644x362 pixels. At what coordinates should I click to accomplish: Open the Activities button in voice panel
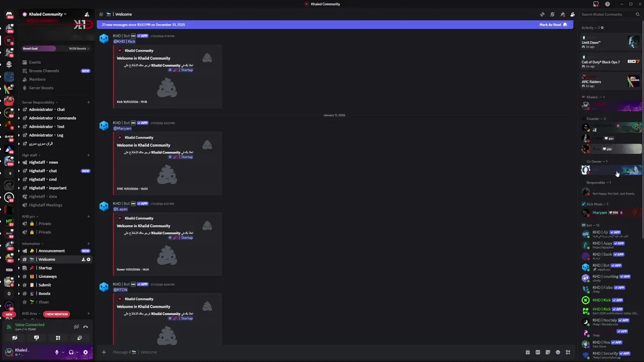(x=58, y=338)
